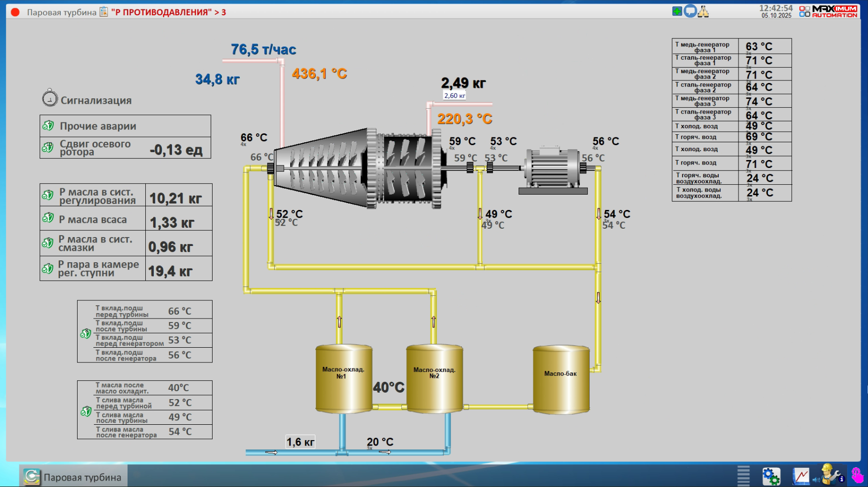Open the striped list icon in taskbar

point(743,476)
